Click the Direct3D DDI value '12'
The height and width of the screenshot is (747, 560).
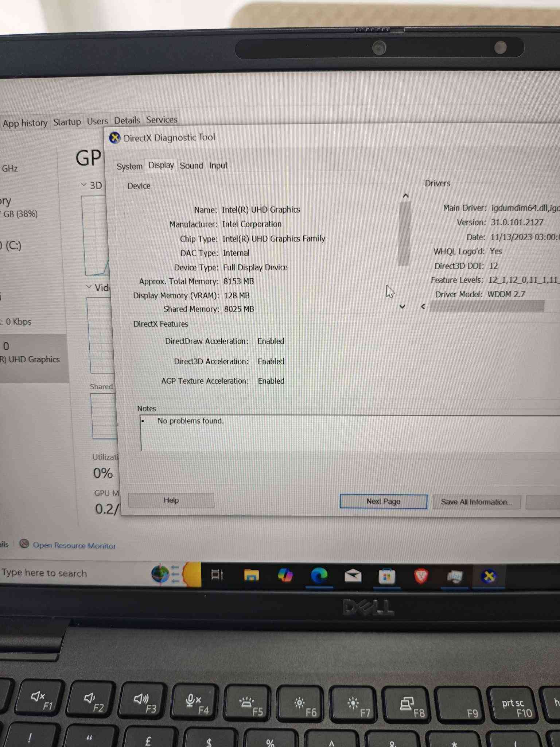point(493,266)
